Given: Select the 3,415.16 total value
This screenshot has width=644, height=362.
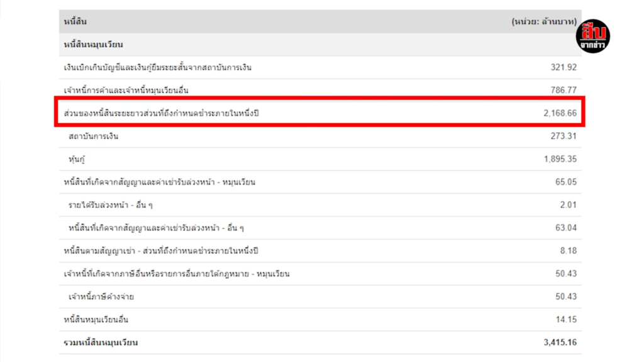Looking at the screenshot, I should [x=560, y=343].
